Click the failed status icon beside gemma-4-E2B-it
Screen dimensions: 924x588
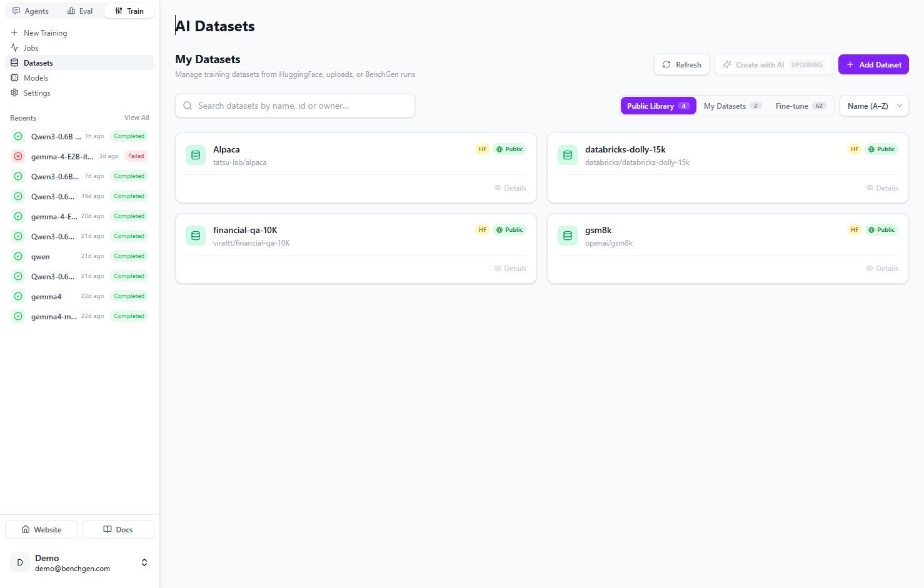point(18,156)
